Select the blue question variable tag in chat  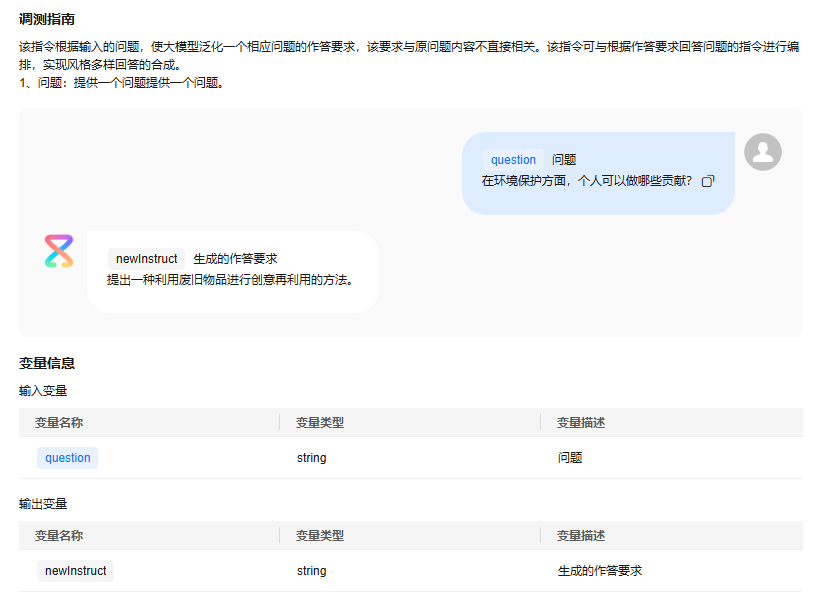click(x=513, y=159)
